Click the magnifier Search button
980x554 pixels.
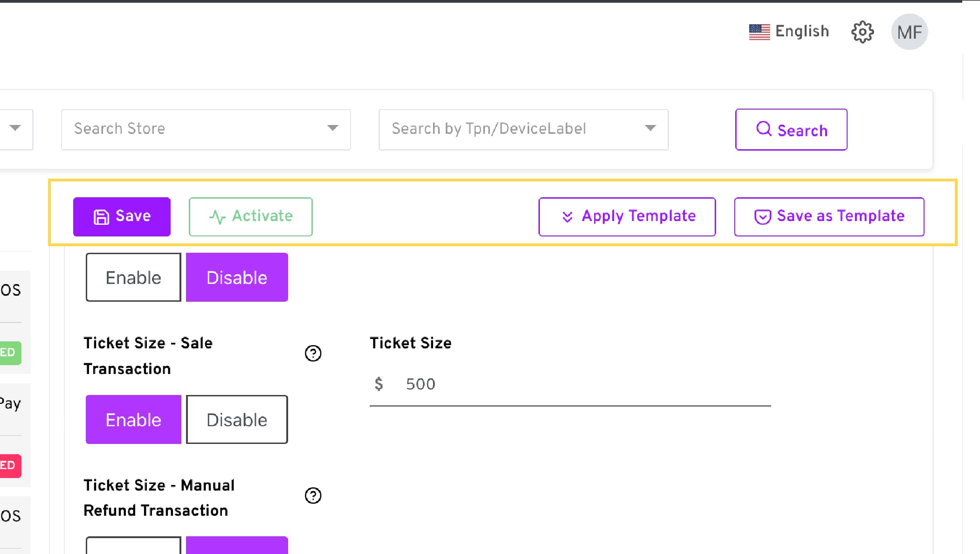[791, 130]
